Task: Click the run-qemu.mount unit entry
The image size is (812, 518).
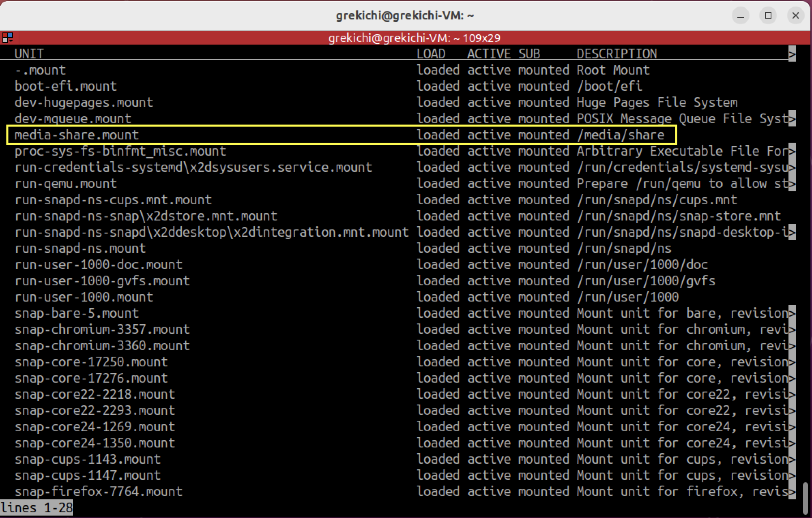Action: pyautogui.click(x=66, y=184)
